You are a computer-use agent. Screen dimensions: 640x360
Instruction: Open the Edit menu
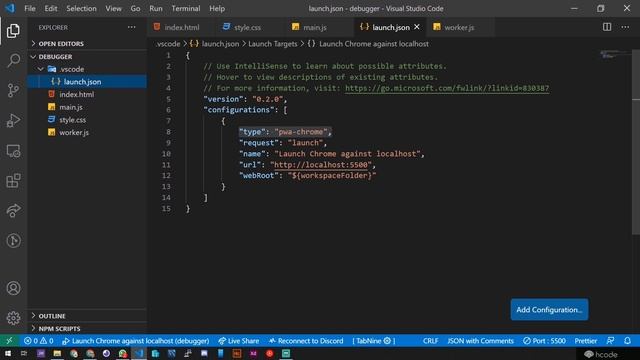pyautogui.click(x=51, y=8)
